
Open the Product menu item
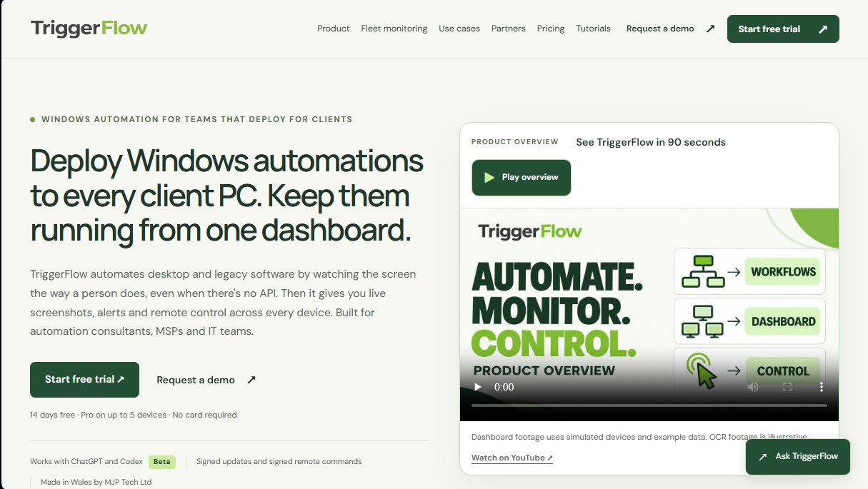coord(334,29)
